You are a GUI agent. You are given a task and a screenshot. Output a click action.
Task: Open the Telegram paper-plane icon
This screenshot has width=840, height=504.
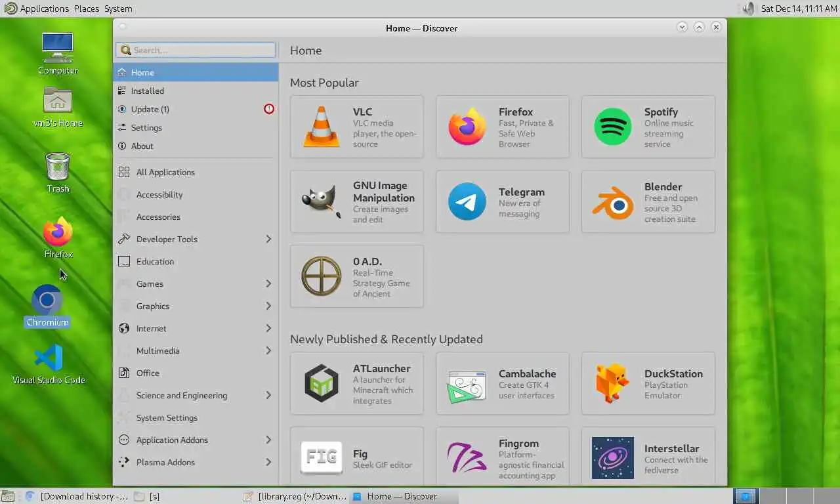pyautogui.click(x=467, y=201)
